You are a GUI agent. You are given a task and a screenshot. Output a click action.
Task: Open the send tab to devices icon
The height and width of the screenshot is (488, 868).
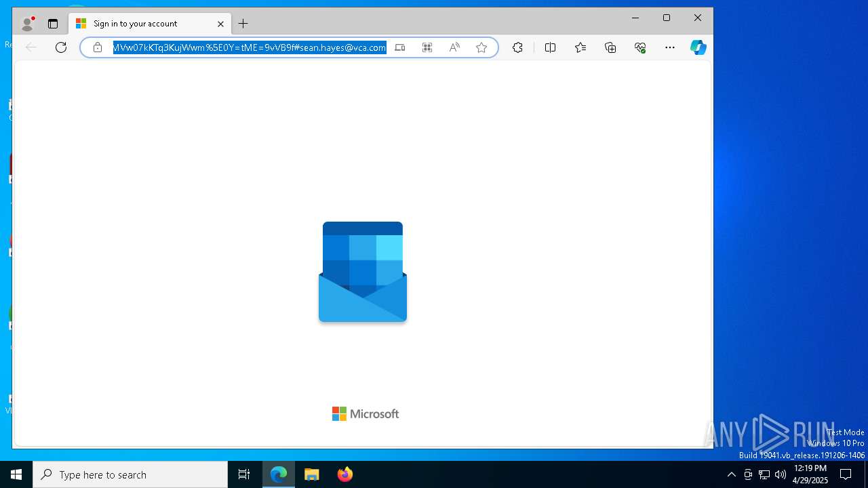[x=400, y=47]
